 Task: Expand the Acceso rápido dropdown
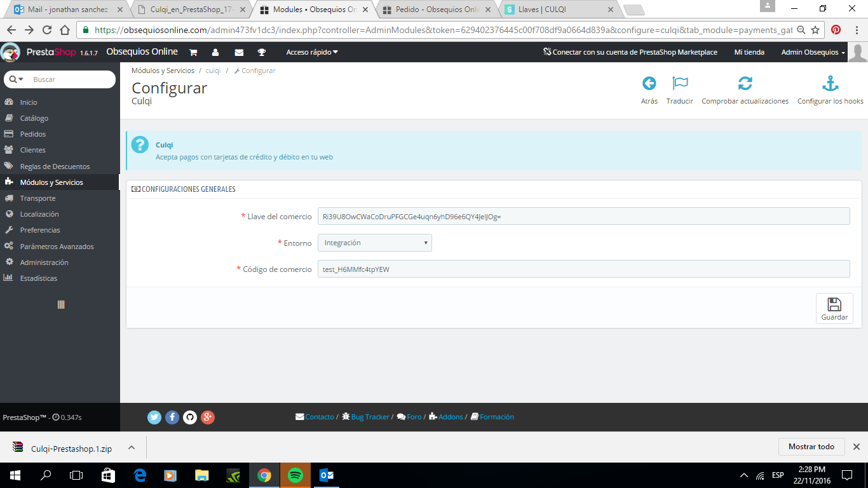312,52
